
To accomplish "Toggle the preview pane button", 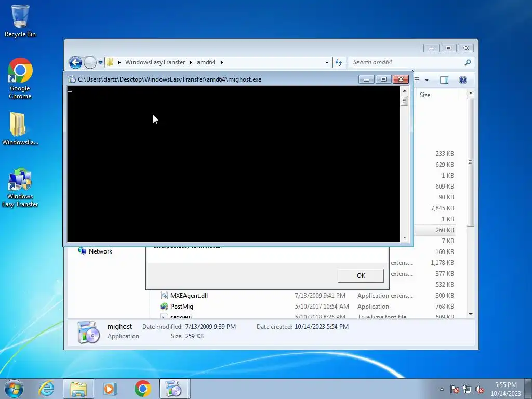I will pos(444,79).
